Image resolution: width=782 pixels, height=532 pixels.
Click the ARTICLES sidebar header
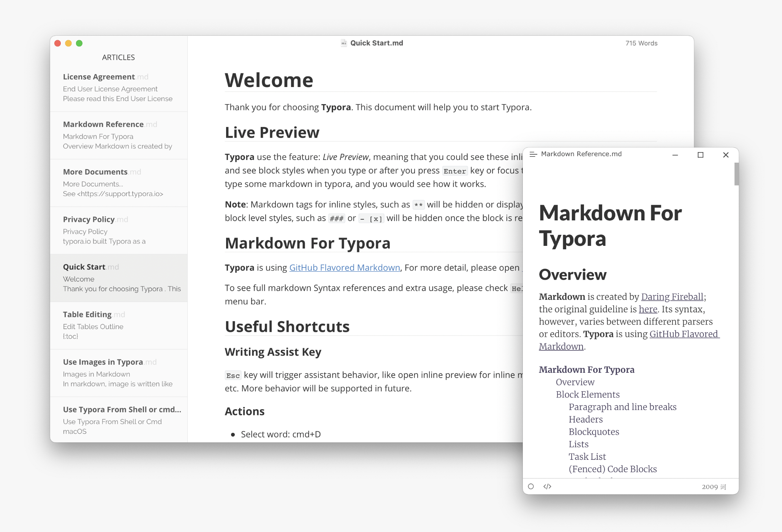119,57
